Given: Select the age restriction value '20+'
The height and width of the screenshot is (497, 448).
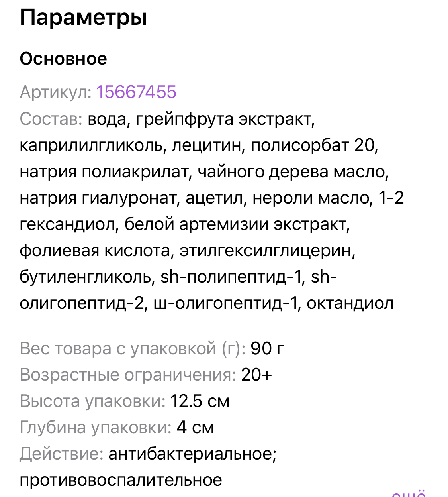Looking at the screenshot, I should pos(256,375).
